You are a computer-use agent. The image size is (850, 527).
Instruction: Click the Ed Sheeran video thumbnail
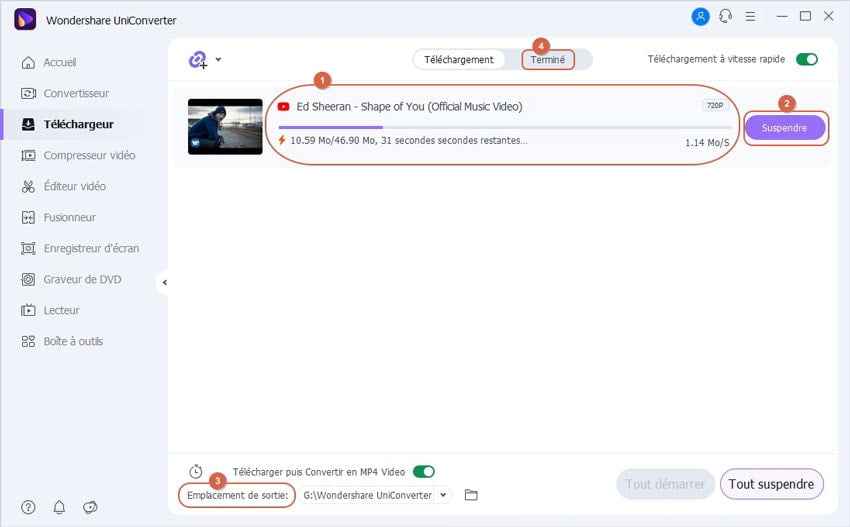tap(225, 126)
